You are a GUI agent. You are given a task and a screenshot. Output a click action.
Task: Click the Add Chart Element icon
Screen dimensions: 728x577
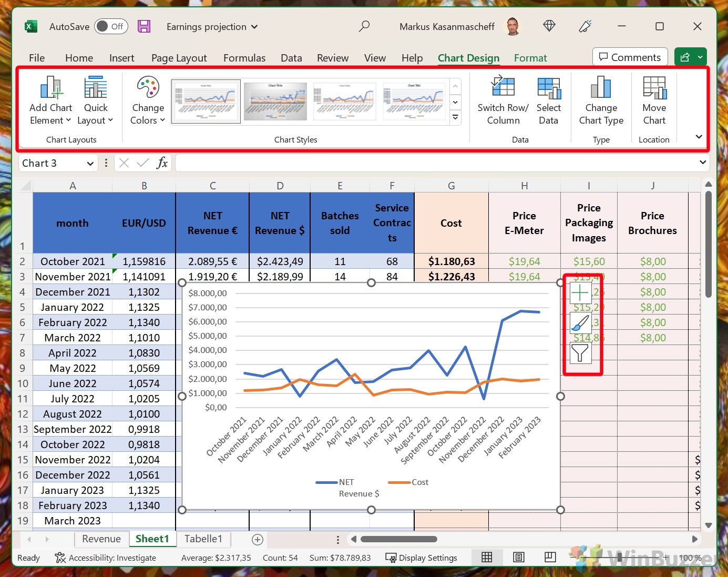click(50, 88)
